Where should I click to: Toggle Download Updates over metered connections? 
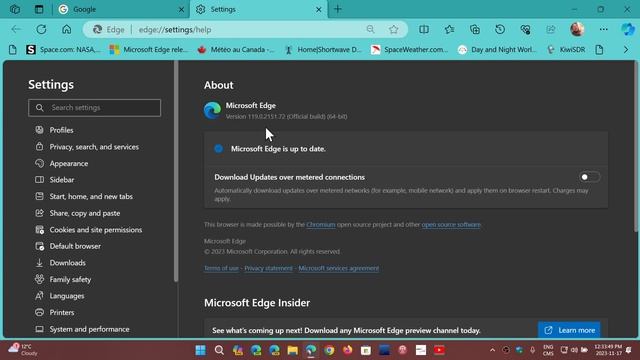tap(589, 177)
